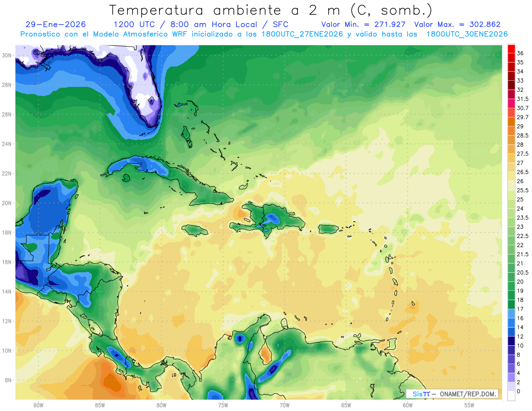532x411 pixels.
Task: Click the valid-until time '1800UTC_30ENE2026'
Action: tap(467, 34)
